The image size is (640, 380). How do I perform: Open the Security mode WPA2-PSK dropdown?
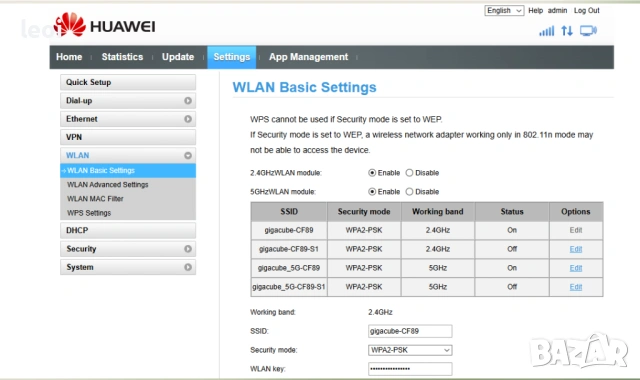(x=410, y=350)
